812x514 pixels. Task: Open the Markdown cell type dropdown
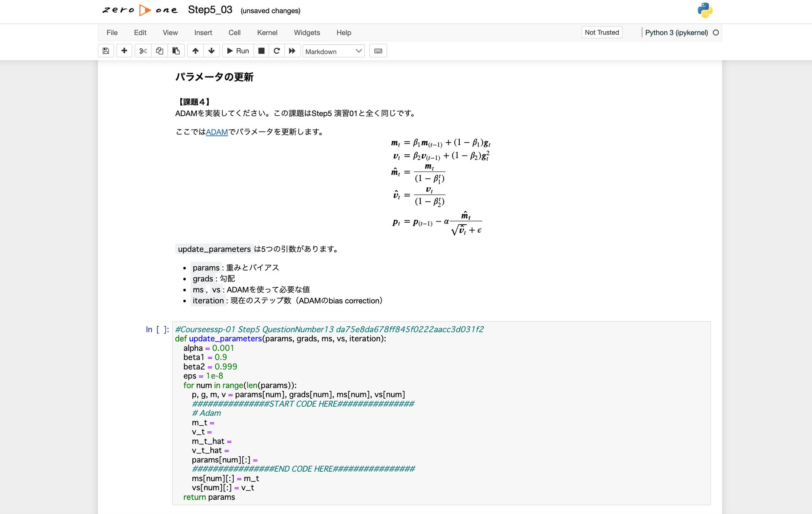click(333, 51)
